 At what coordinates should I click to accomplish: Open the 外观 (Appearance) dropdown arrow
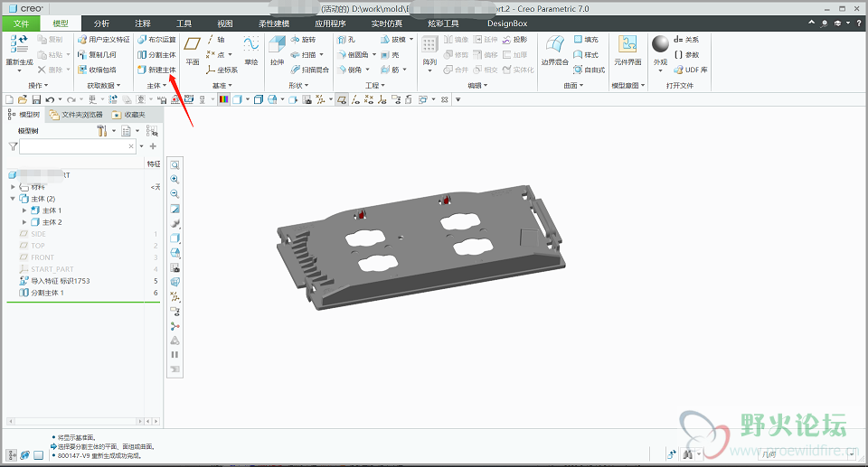coord(661,72)
